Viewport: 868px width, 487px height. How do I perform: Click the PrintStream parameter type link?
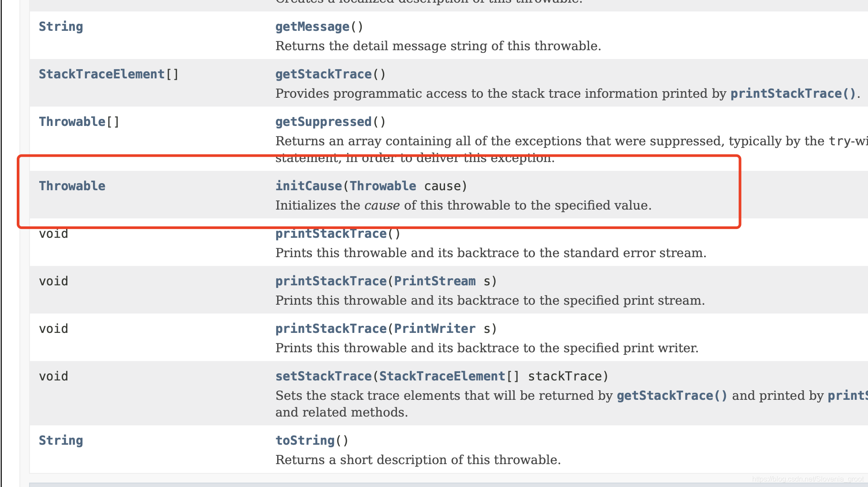coord(434,281)
